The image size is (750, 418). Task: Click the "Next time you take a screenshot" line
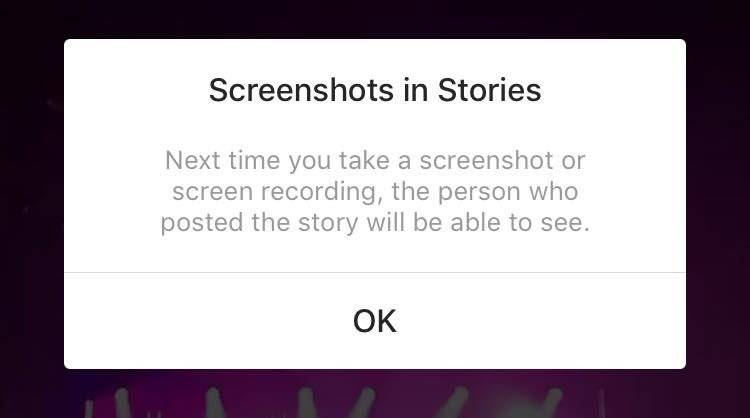pyautogui.click(x=375, y=160)
